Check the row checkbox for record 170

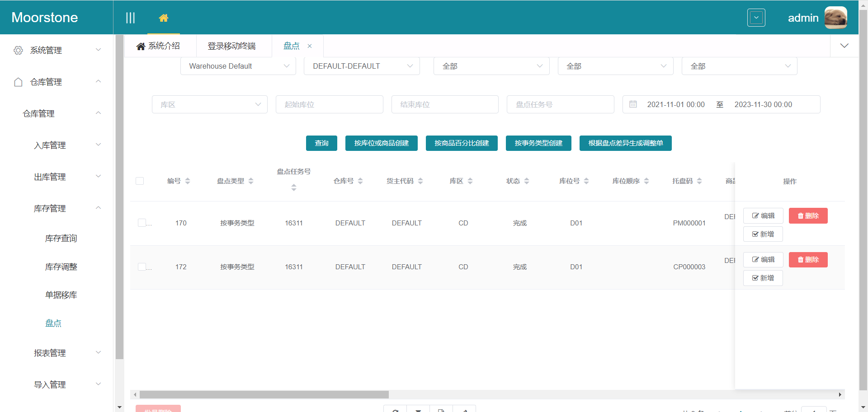[141, 223]
